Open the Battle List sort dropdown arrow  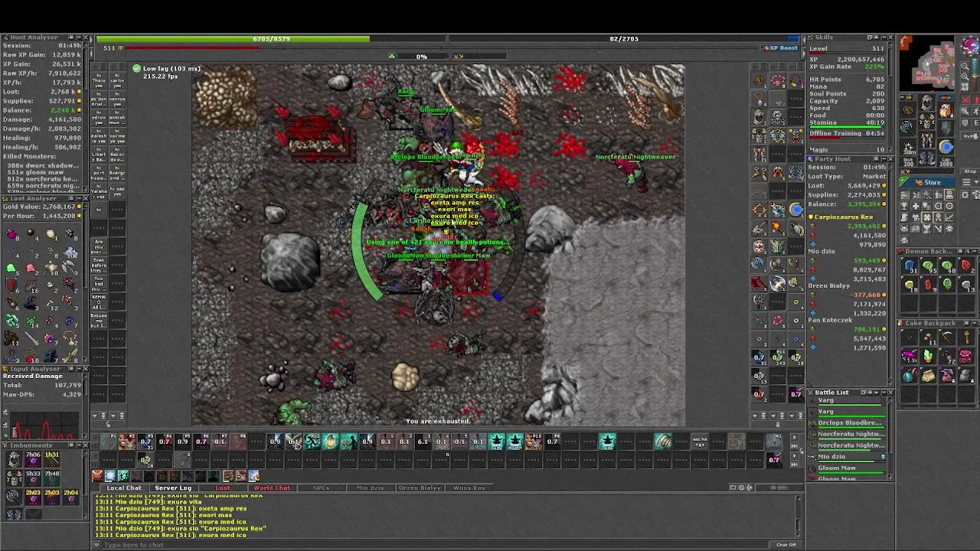877,393
